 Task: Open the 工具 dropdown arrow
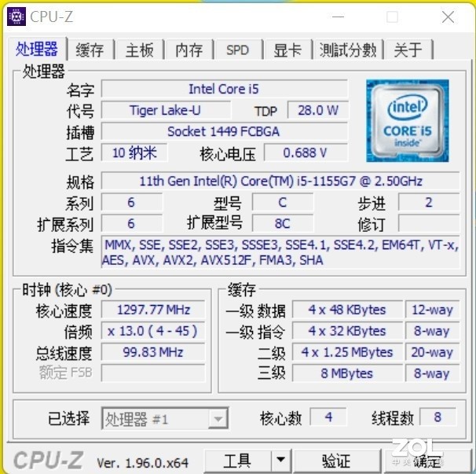pos(281,460)
